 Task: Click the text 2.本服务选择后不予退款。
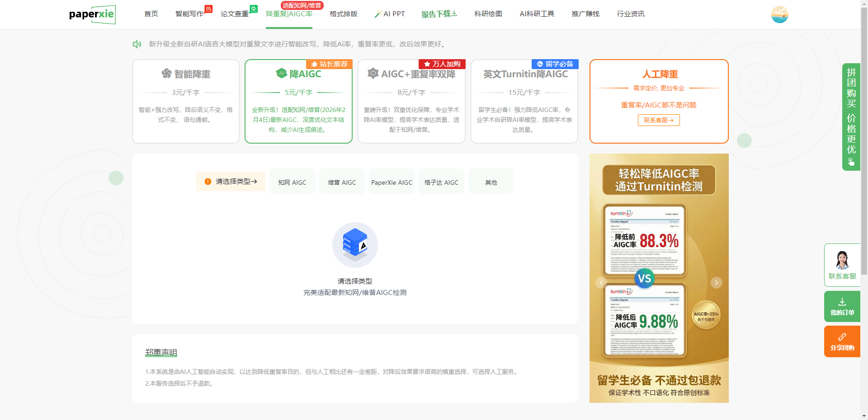(x=179, y=383)
